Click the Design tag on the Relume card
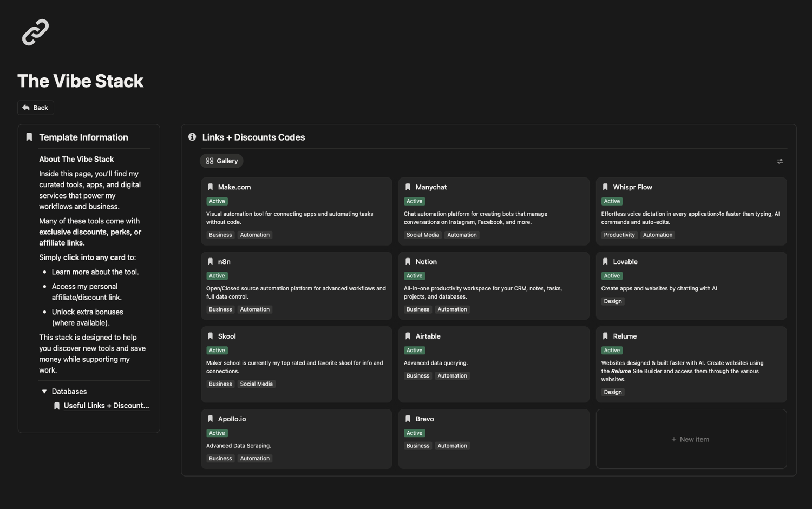The width and height of the screenshot is (812, 509). pos(613,392)
